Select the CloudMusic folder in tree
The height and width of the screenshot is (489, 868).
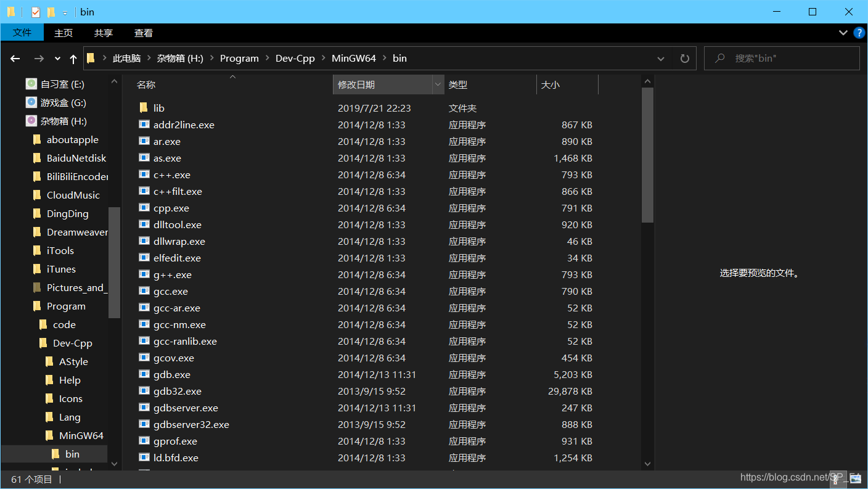tap(73, 195)
